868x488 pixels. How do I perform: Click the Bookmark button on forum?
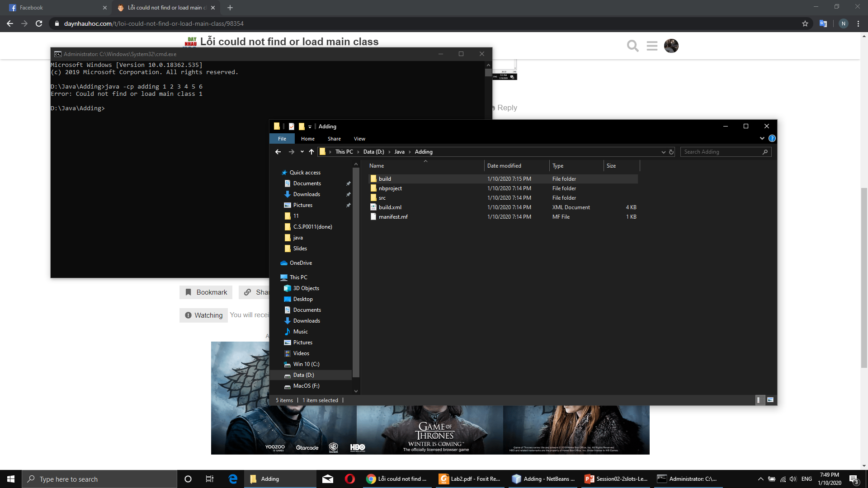[x=206, y=292]
